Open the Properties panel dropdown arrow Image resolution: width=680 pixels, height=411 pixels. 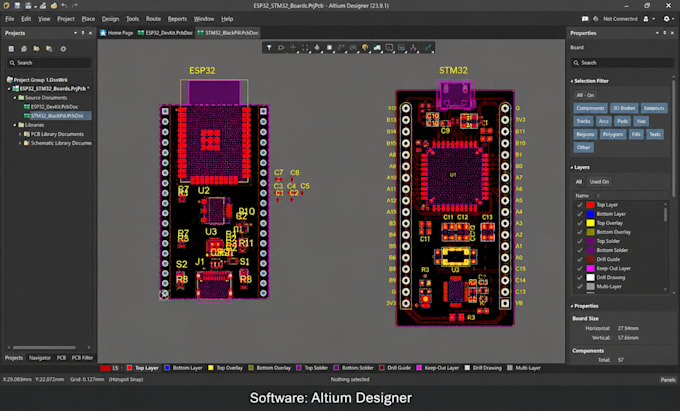coord(657,33)
